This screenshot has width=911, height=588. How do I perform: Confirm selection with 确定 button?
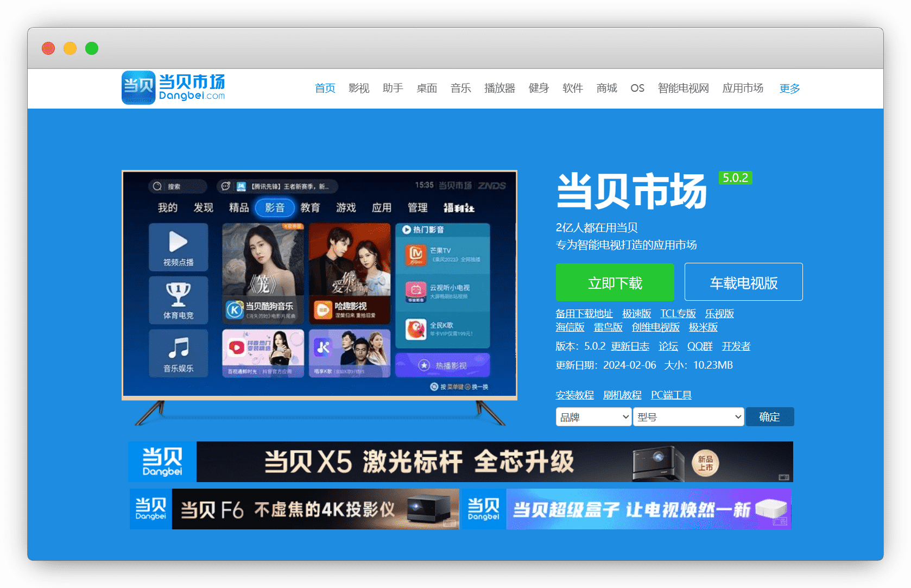(x=769, y=417)
